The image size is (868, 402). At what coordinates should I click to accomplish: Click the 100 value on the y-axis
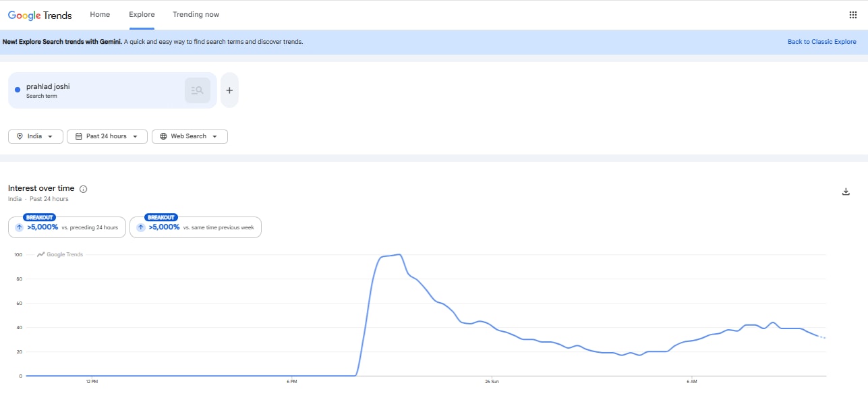coord(18,255)
